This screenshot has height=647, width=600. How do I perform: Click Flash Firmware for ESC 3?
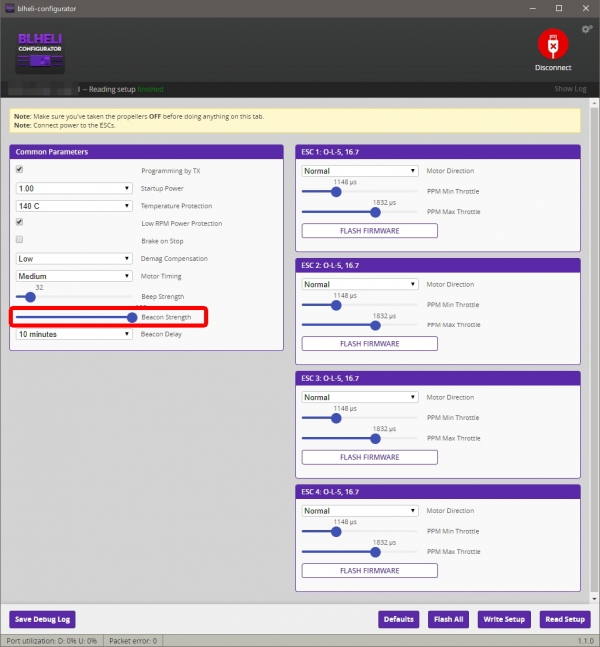370,457
